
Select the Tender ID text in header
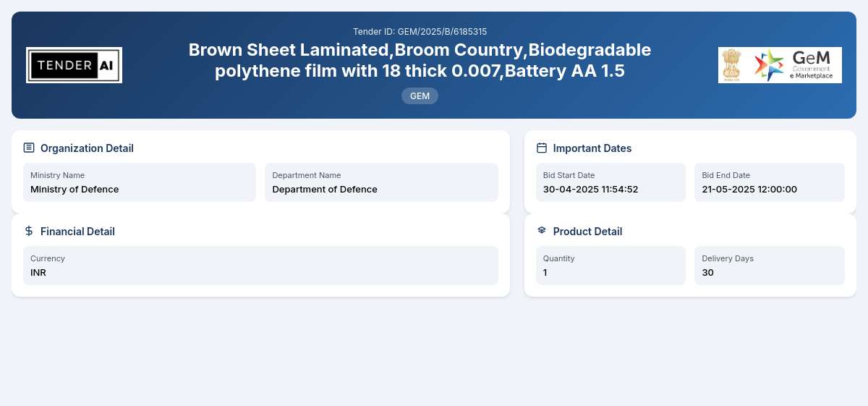(420, 32)
